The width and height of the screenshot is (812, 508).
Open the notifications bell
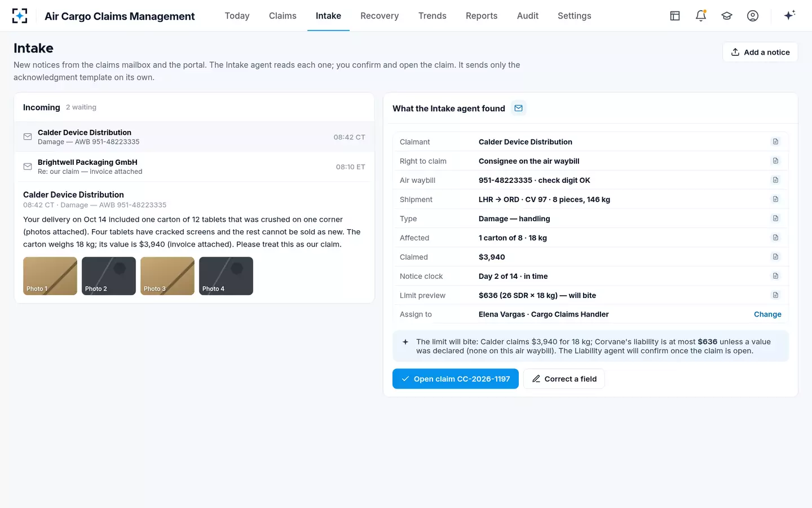pyautogui.click(x=701, y=16)
